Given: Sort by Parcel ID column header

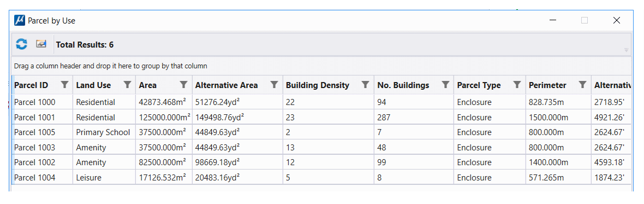Looking at the screenshot, I should click(x=31, y=85).
